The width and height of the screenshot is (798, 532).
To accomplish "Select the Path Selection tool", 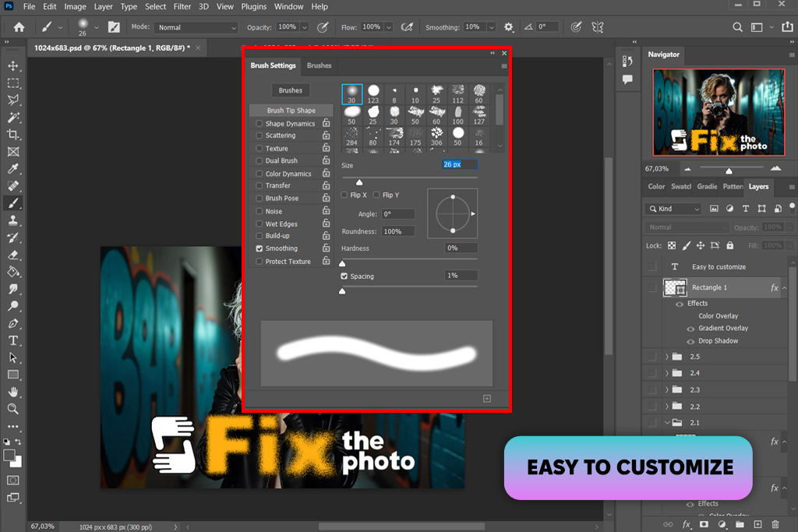I will click(x=13, y=358).
